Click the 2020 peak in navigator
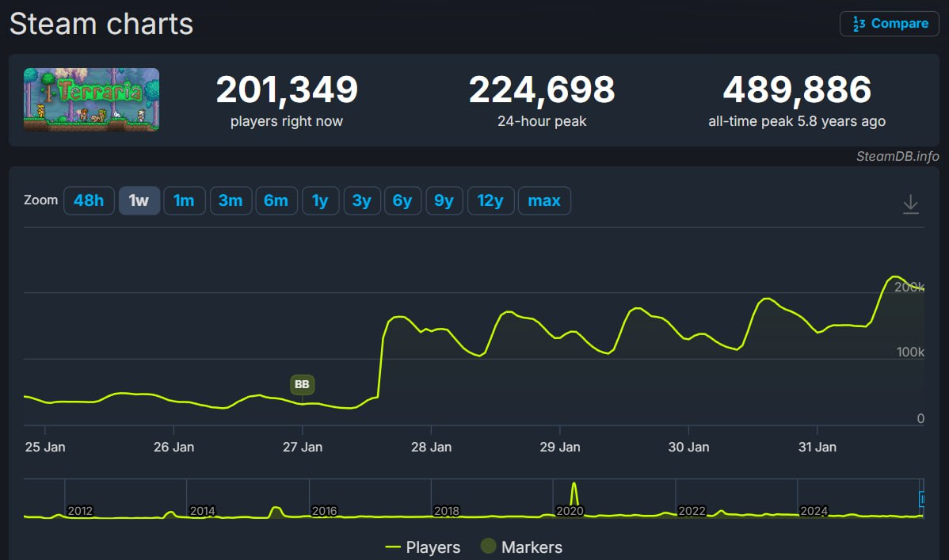This screenshot has height=560, width=949. 574,493
